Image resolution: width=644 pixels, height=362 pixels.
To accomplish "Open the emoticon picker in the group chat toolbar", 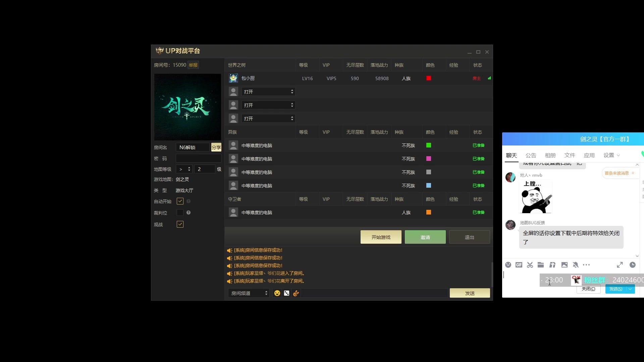I will 508,265.
